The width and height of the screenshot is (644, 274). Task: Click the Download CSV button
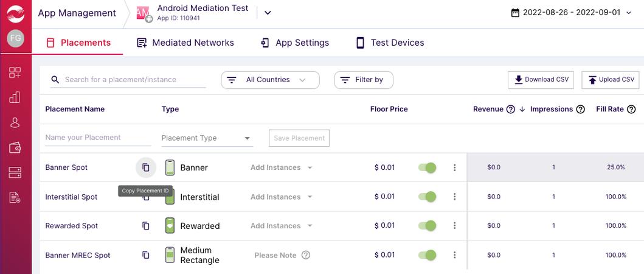click(x=541, y=80)
